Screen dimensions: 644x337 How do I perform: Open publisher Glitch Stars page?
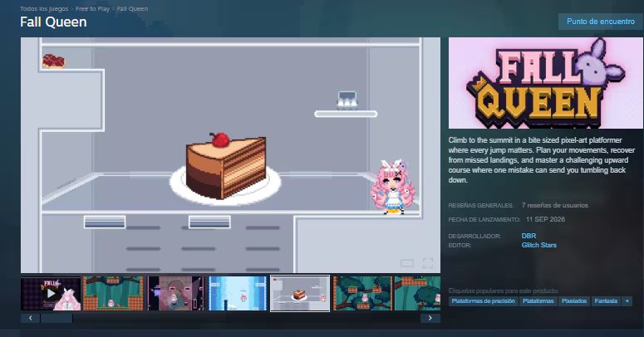pyautogui.click(x=538, y=245)
